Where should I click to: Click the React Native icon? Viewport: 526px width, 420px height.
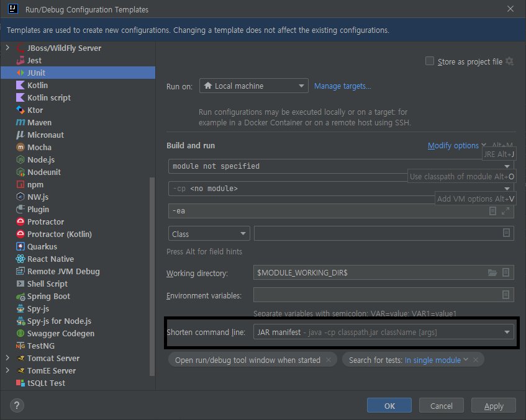point(20,259)
